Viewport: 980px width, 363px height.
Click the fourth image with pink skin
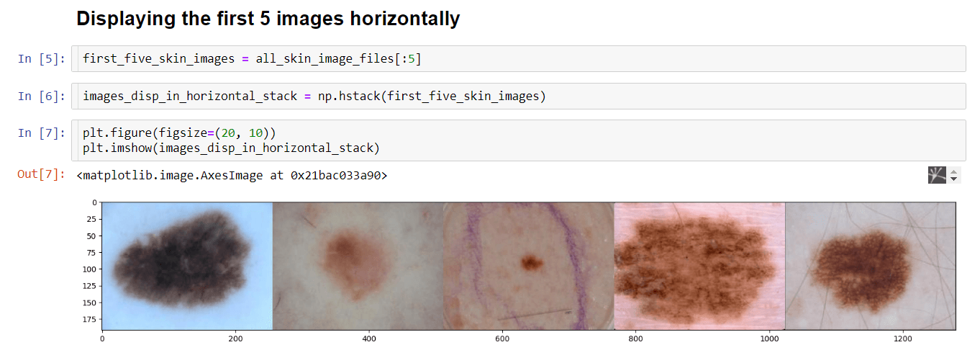point(699,266)
